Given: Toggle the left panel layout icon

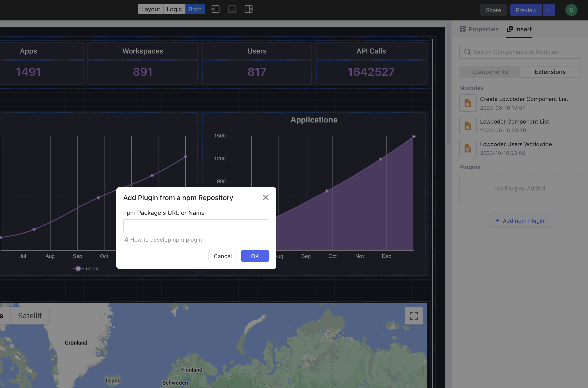Looking at the screenshot, I should point(215,9).
